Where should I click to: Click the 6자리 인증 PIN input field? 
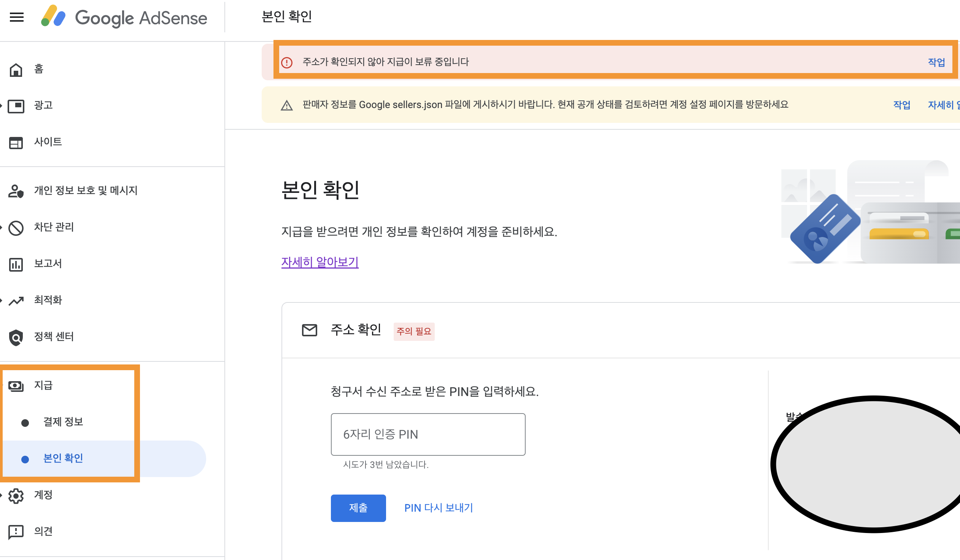[428, 434]
